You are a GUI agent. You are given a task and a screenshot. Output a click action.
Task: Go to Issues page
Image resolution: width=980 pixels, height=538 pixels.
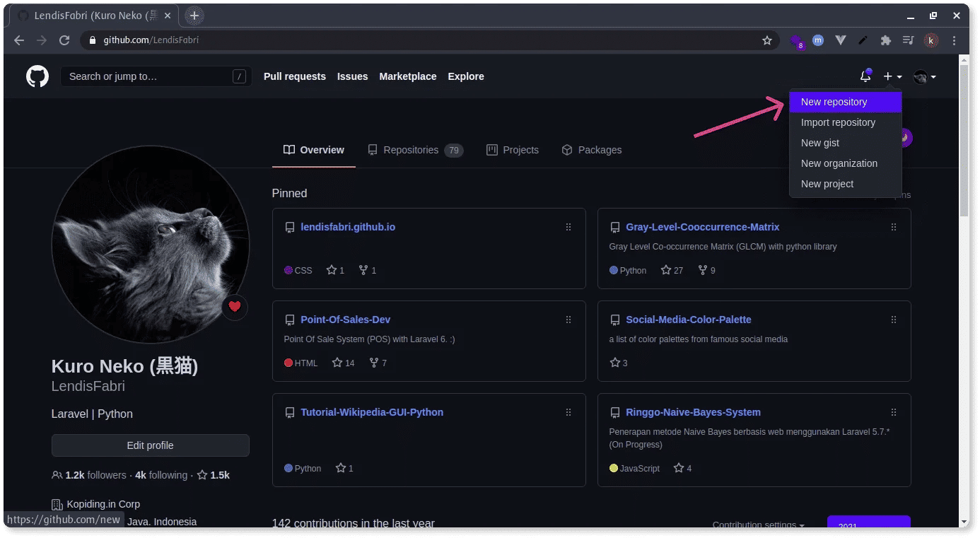(x=352, y=76)
